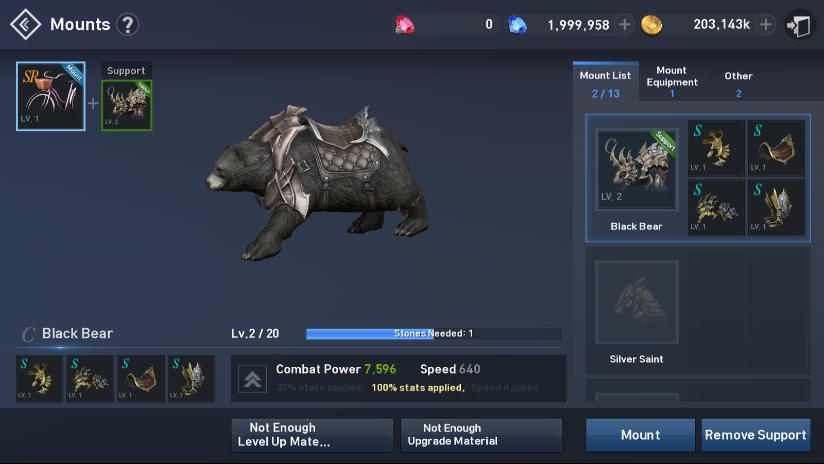This screenshot has height=464, width=824.
Task: Select the Support Black Bear slot
Action: pos(127,105)
